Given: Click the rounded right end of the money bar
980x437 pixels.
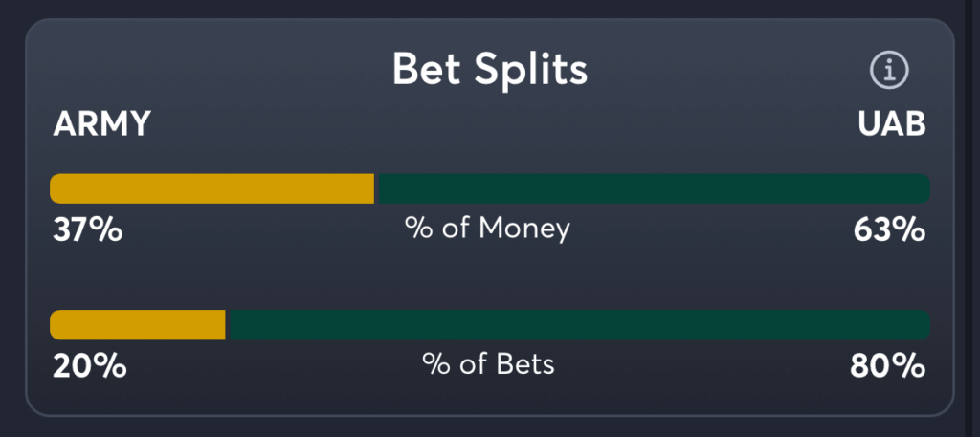Looking at the screenshot, I should [924, 188].
